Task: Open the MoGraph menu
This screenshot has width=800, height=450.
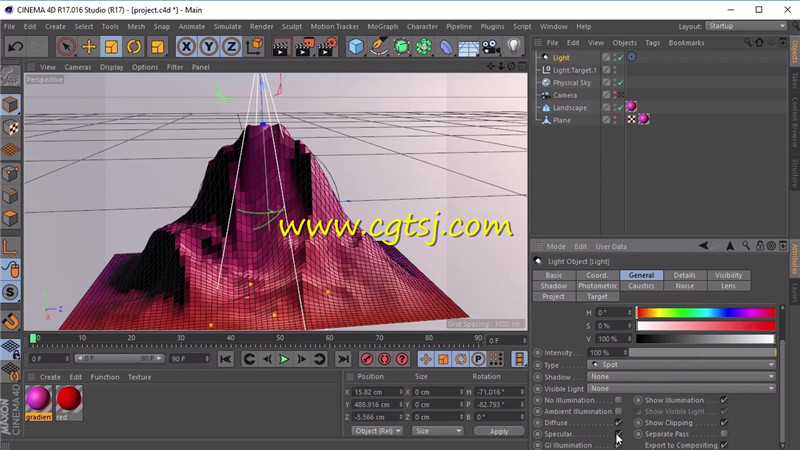Action: 383,27
